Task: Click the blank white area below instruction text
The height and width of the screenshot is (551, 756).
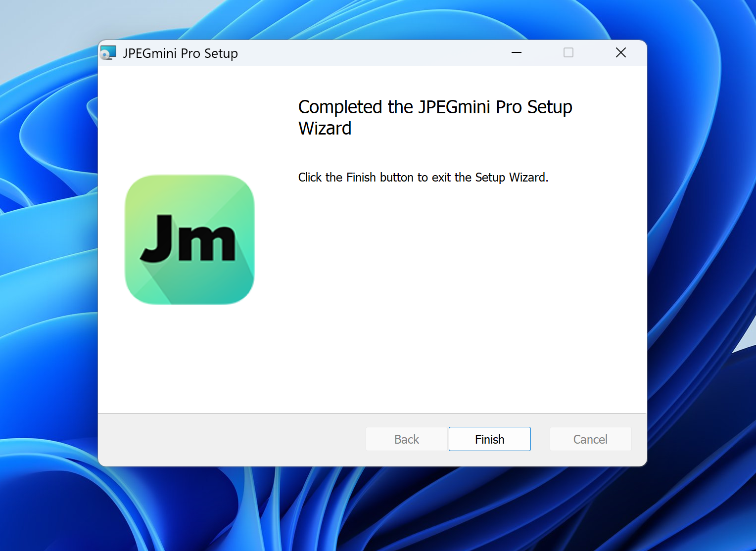Action: pos(445,297)
